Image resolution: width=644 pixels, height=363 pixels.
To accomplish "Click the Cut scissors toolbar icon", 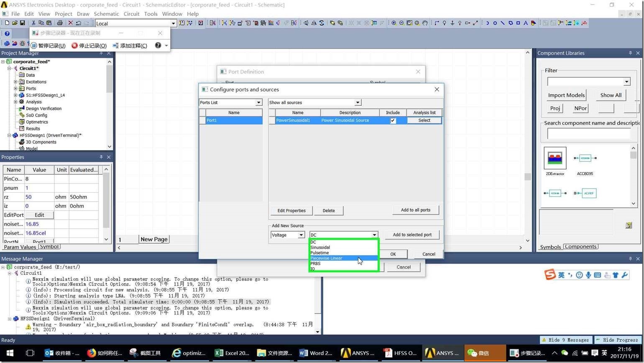I will (33, 23).
